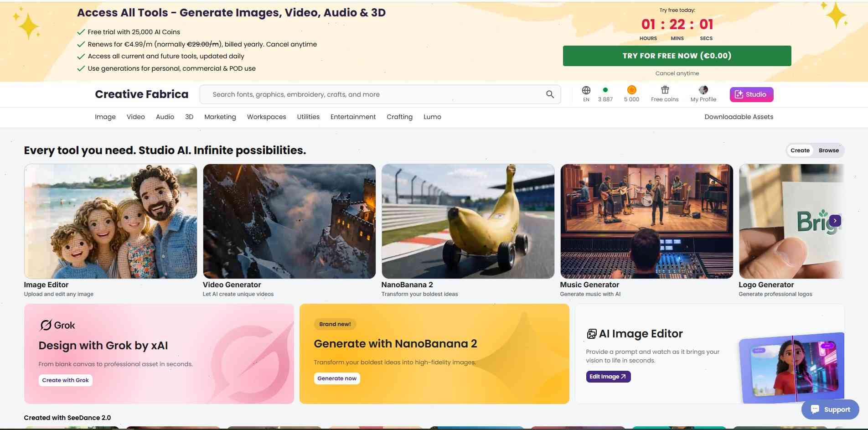Open the Marketing menu
The width and height of the screenshot is (868, 430).
tap(220, 117)
